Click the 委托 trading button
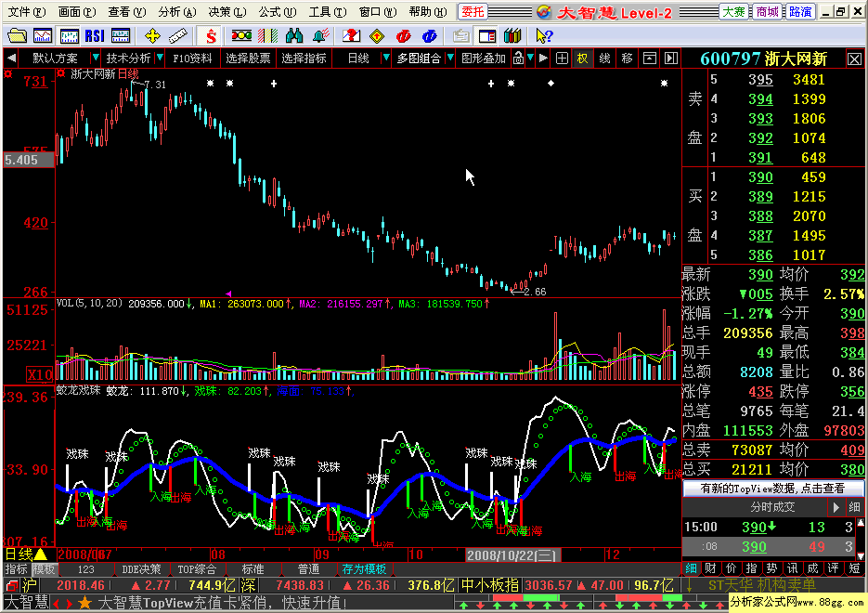This screenshot has width=868, height=613. pyautogui.click(x=473, y=12)
